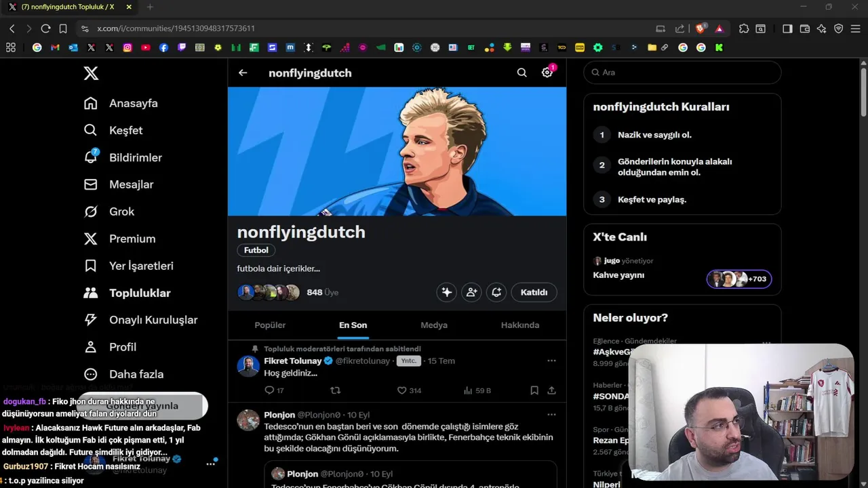Switch to the Medya tab
Viewport: 868px width, 488px height.
434,325
